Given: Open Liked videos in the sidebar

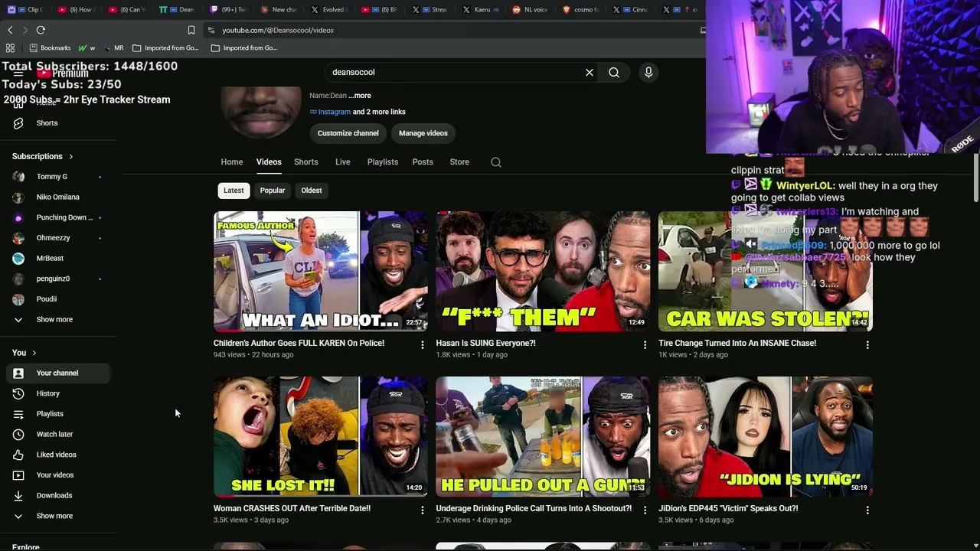Looking at the screenshot, I should tap(58, 455).
